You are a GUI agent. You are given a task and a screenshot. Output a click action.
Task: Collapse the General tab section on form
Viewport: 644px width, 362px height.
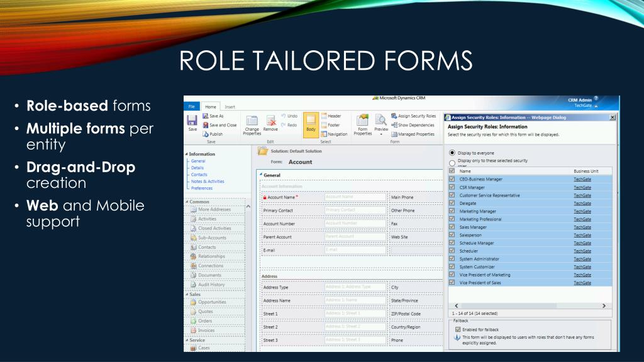[261, 175]
